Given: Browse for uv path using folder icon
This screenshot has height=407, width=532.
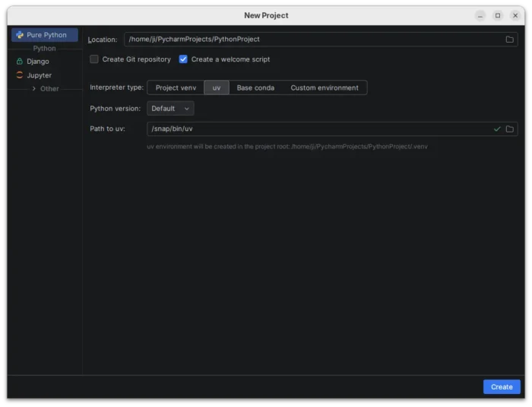Looking at the screenshot, I should pos(510,129).
